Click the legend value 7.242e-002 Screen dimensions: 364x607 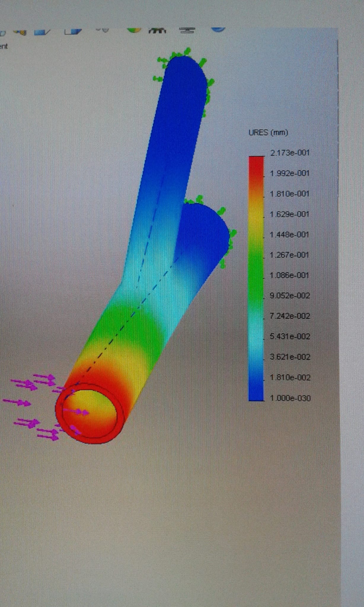click(290, 316)
